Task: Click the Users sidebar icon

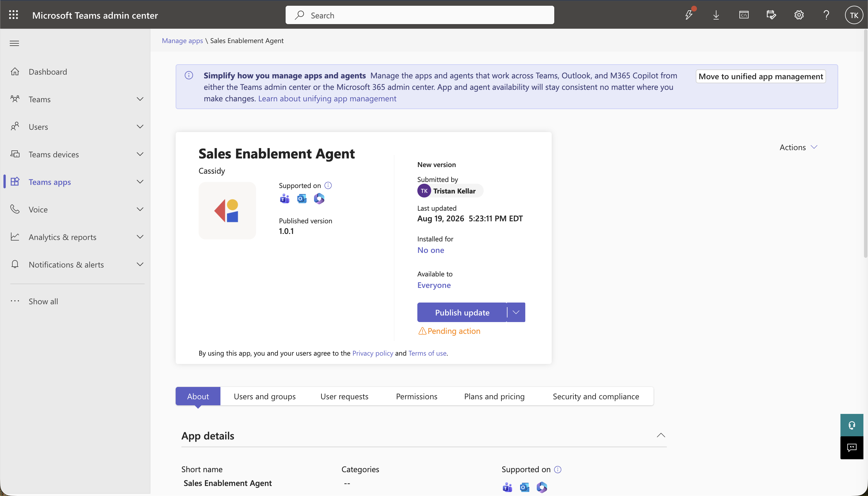Action: 15,127
